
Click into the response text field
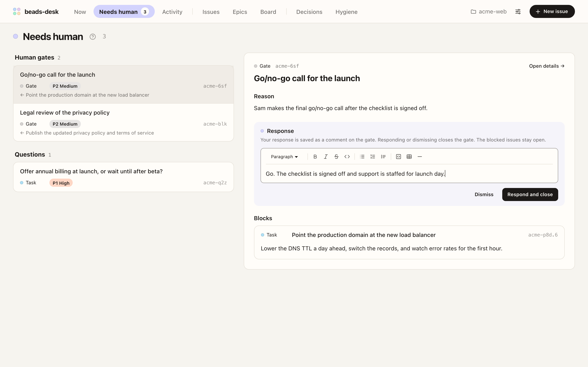409,174
